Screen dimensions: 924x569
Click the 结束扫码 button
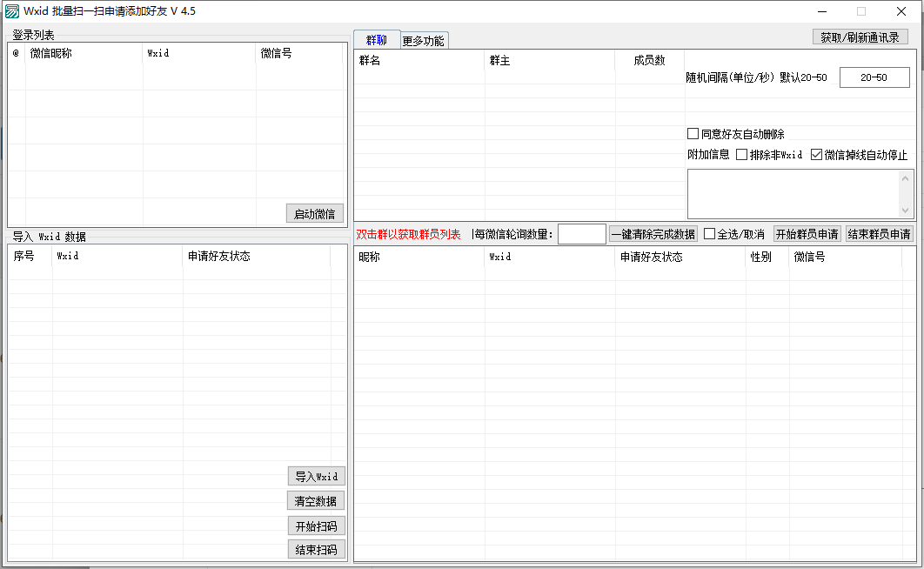(x=317, y=550)
